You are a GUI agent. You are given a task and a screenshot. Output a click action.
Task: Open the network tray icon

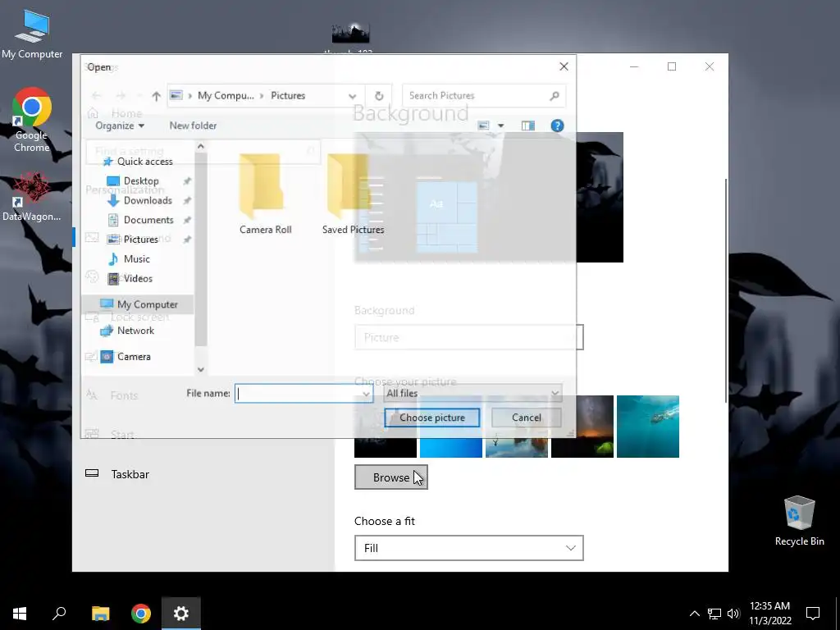tap(714, 614)
